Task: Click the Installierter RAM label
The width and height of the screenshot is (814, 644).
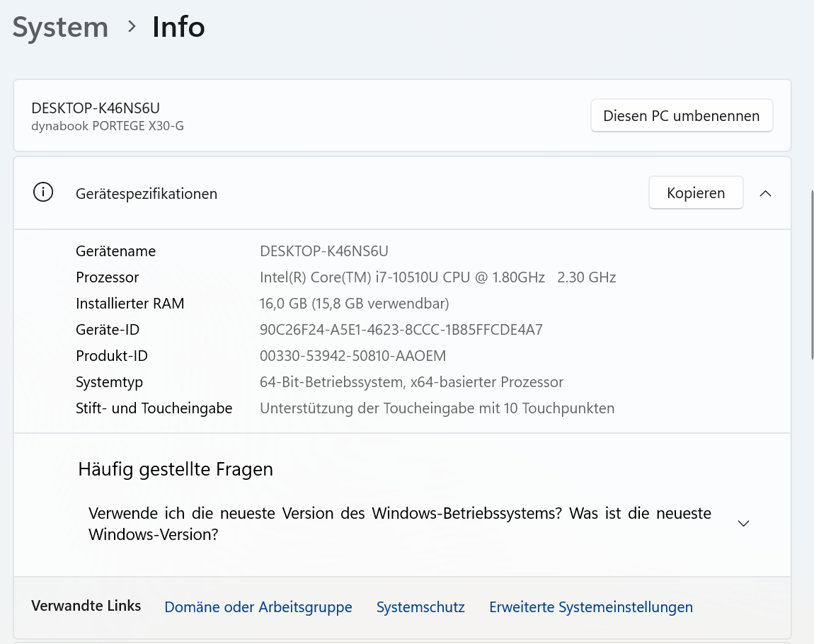Action: click(x=130, y=304)
